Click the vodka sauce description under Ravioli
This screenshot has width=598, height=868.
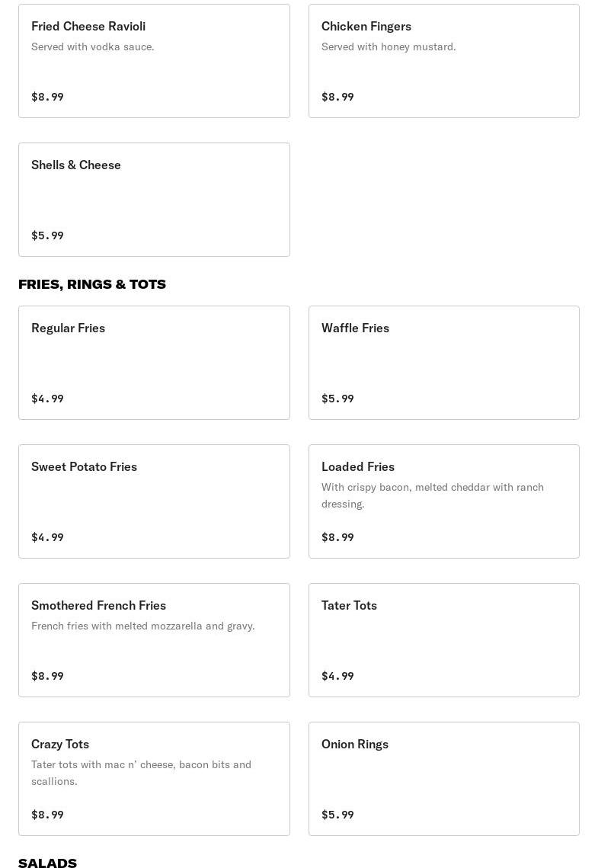tap(93, 46)
